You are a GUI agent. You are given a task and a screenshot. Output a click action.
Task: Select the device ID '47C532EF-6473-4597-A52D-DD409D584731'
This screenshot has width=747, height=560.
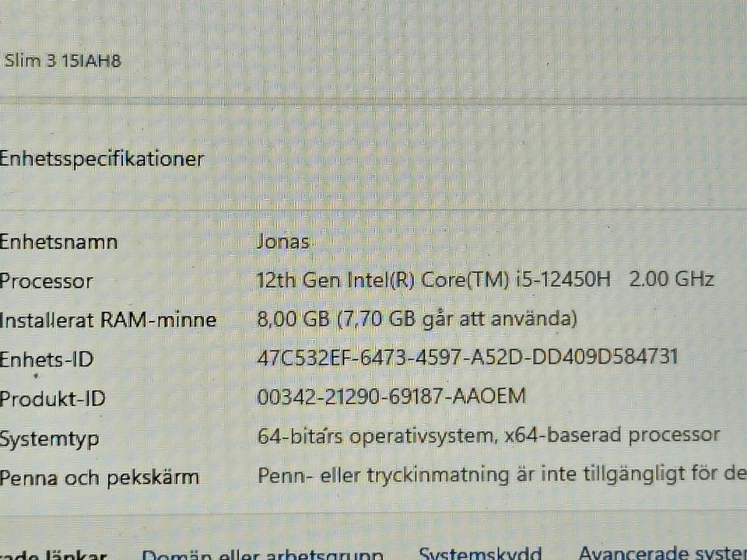467,357
